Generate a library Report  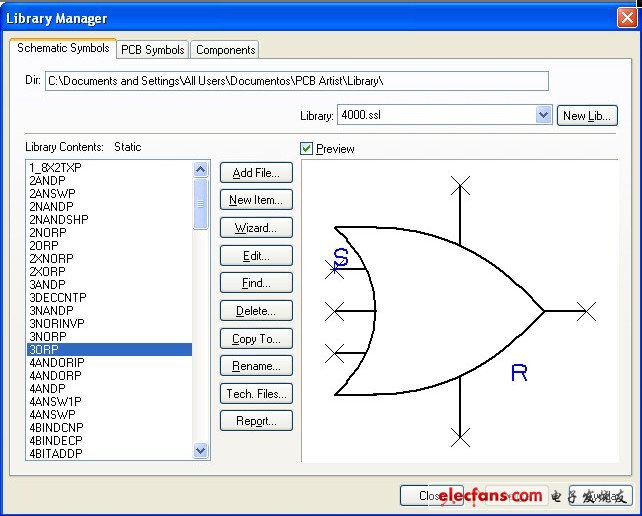(256, 421)
